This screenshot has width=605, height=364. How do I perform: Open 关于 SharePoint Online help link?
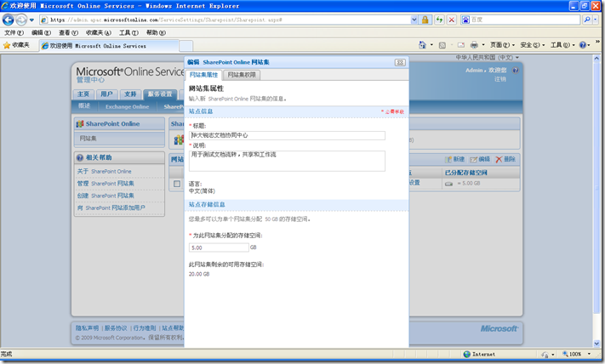[104, 171]
